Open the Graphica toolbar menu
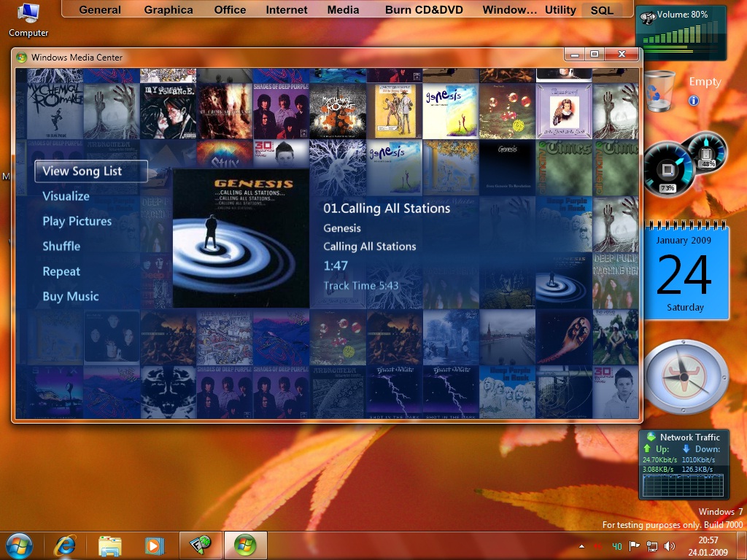Screen dimensions: 747x560 pyautogui.click(x=169, y=10)
